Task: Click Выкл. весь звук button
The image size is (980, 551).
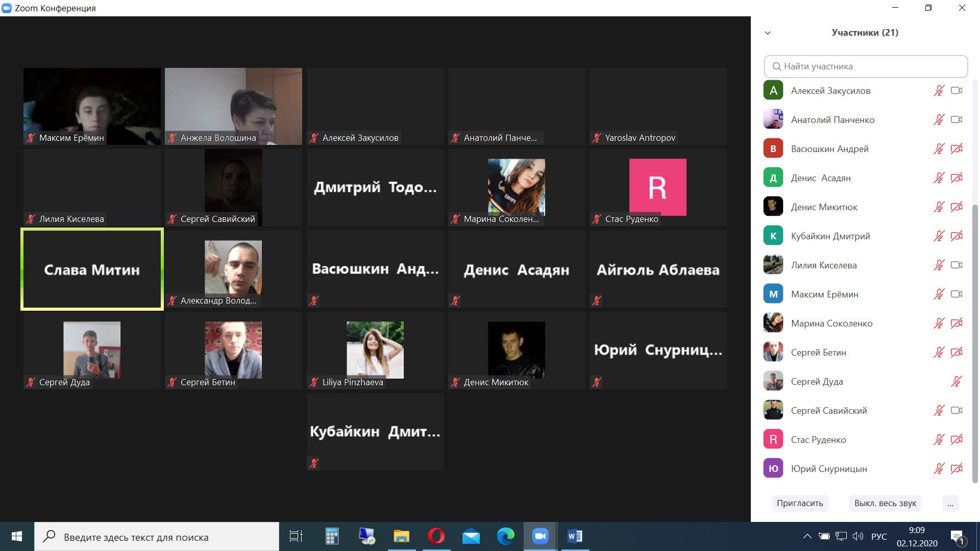Action: pyautogui.click(x=885, y=503)
